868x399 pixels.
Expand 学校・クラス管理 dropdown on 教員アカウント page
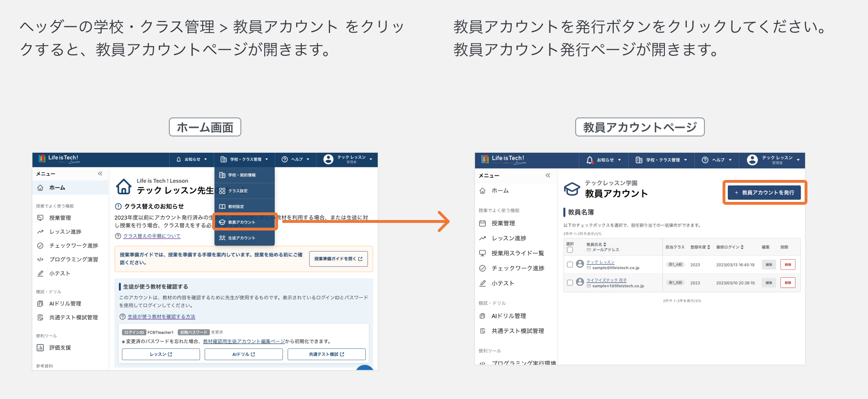pos(661,160)
